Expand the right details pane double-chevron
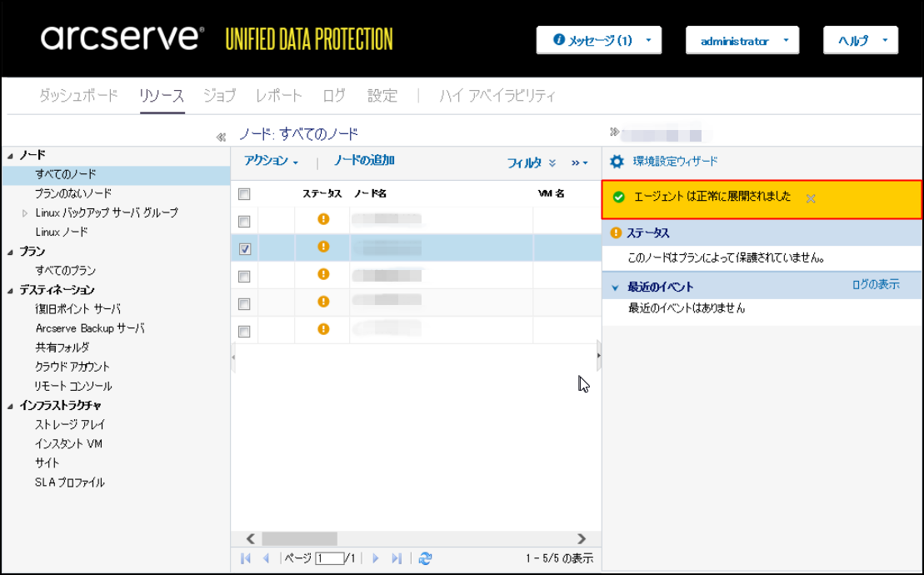924x575 pixels. point(615,132)
